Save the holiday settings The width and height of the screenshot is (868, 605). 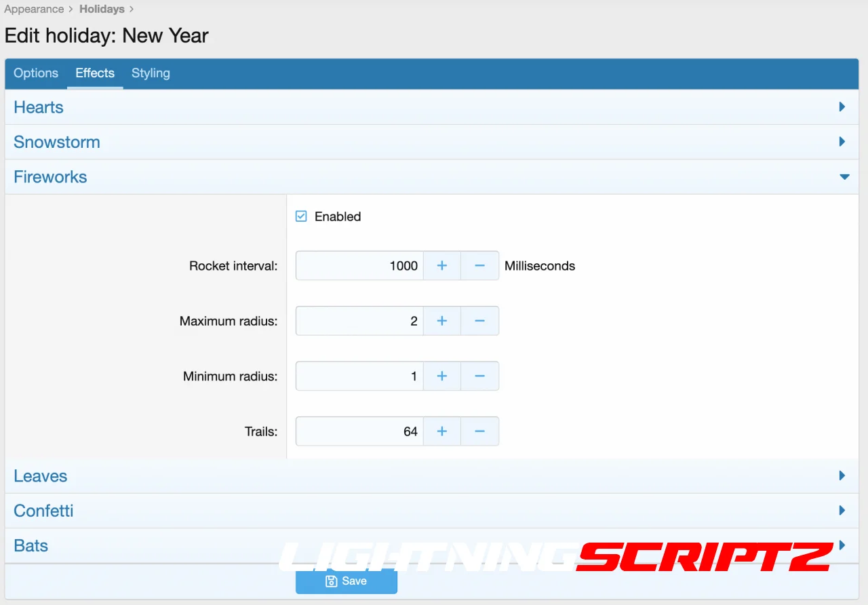coord(346,581)
